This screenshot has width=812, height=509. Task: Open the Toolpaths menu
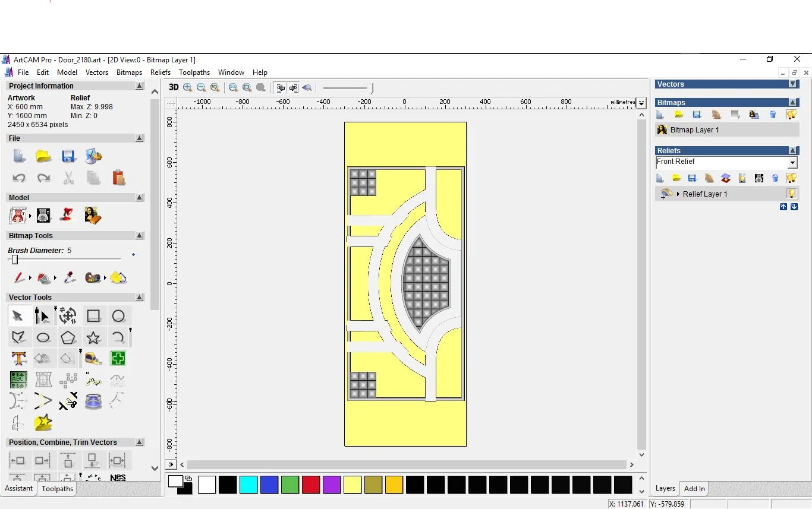tap(194, 72)
